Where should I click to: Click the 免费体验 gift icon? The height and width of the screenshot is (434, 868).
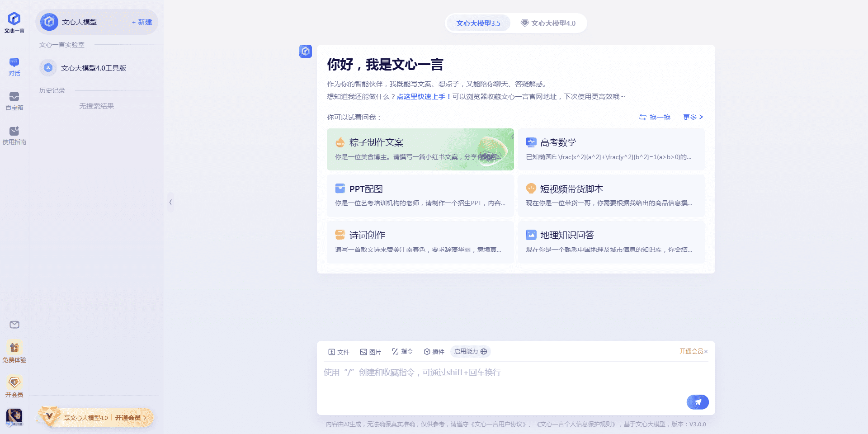(x=14, y=347)
